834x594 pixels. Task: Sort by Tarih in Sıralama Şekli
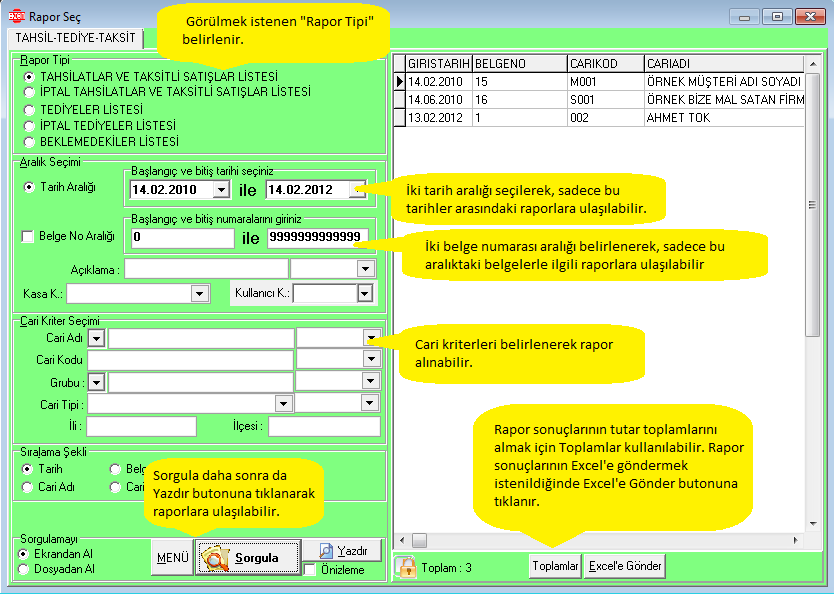tap(27, 469)
